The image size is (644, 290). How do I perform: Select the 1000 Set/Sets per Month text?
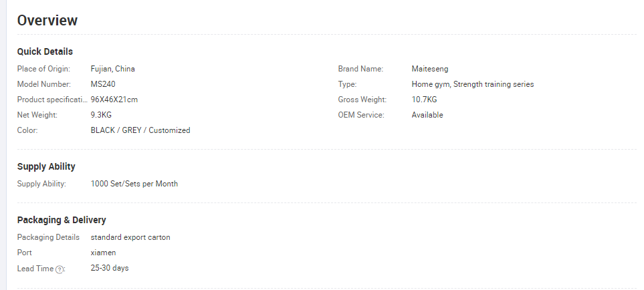134,184
